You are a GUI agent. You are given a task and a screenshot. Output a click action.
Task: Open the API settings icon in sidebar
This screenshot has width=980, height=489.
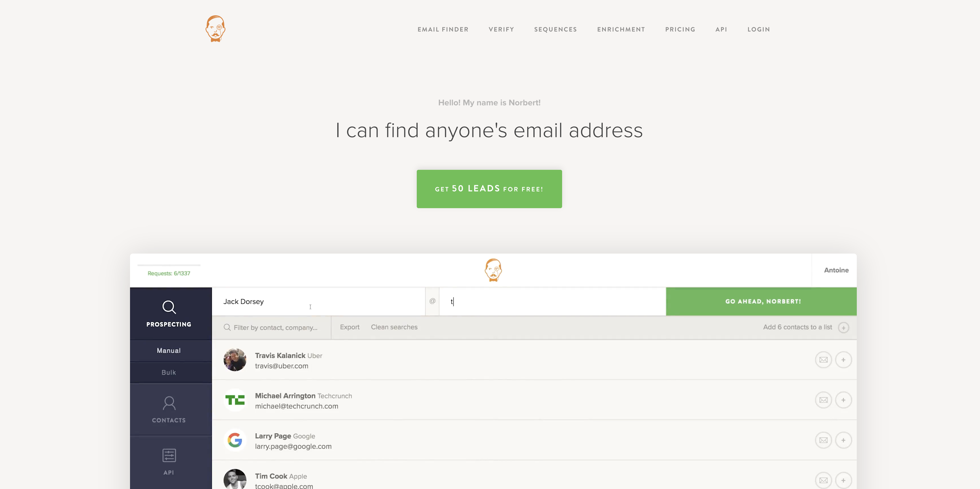[x=169, y=455]
